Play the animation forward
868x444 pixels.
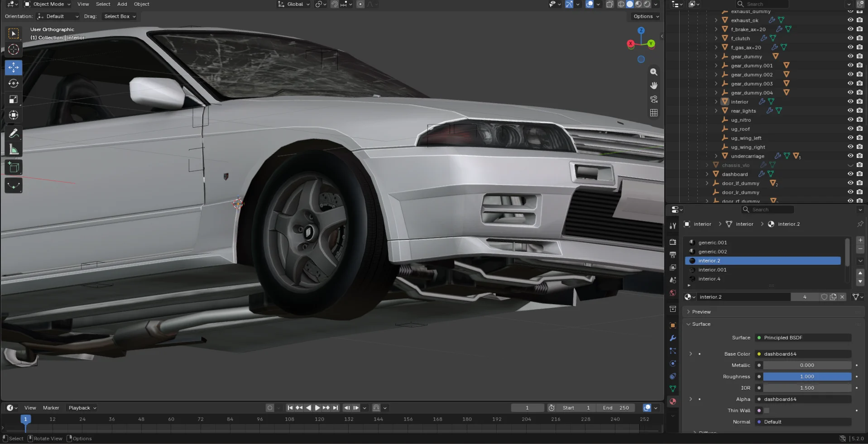pos(317,408)
